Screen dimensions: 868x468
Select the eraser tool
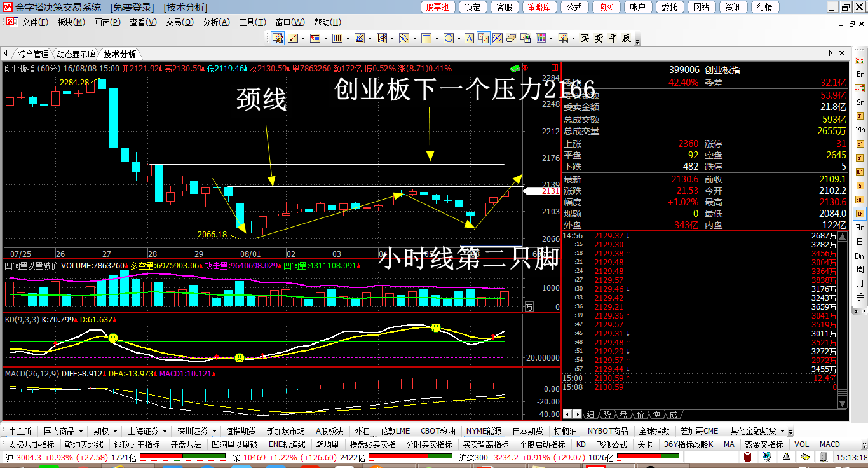coord(512,38)
